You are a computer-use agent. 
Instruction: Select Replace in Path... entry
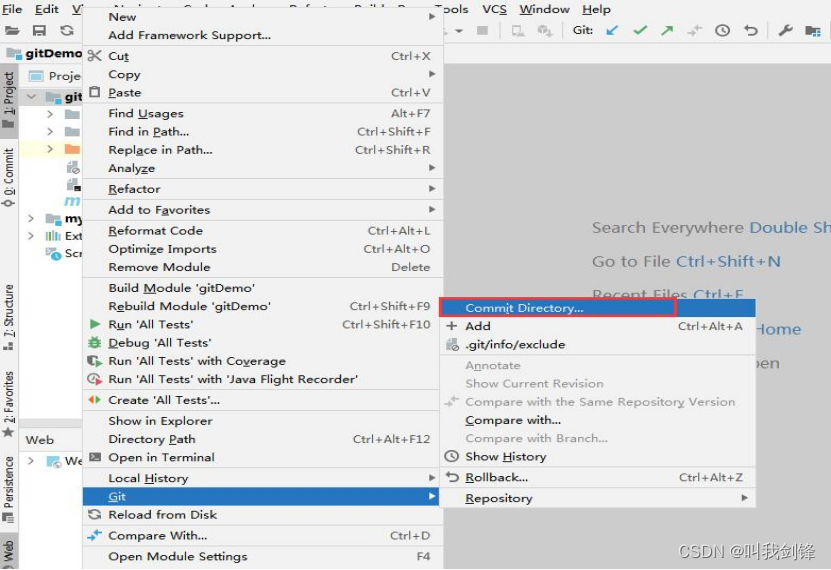[263, 150]
